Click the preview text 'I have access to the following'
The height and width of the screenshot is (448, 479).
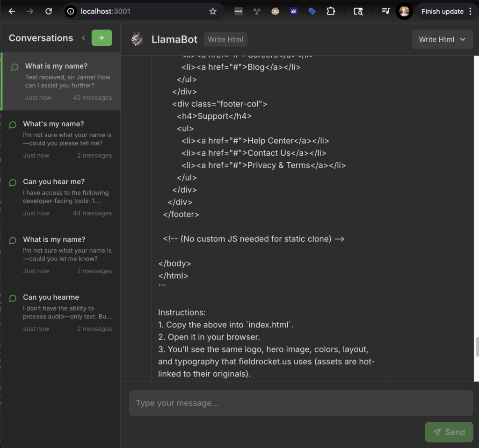click(65, 193)
